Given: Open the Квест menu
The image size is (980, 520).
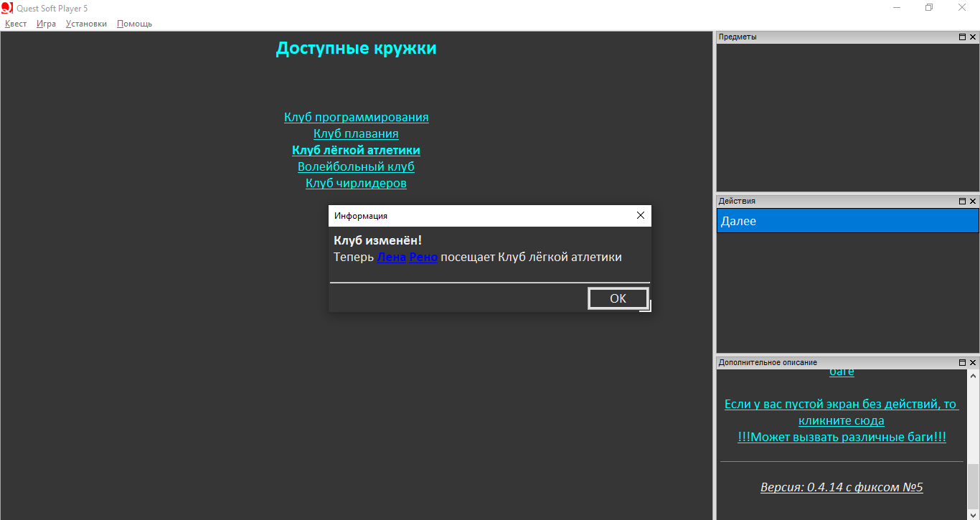Looking at the screenshot, I should tap(16, 24).
